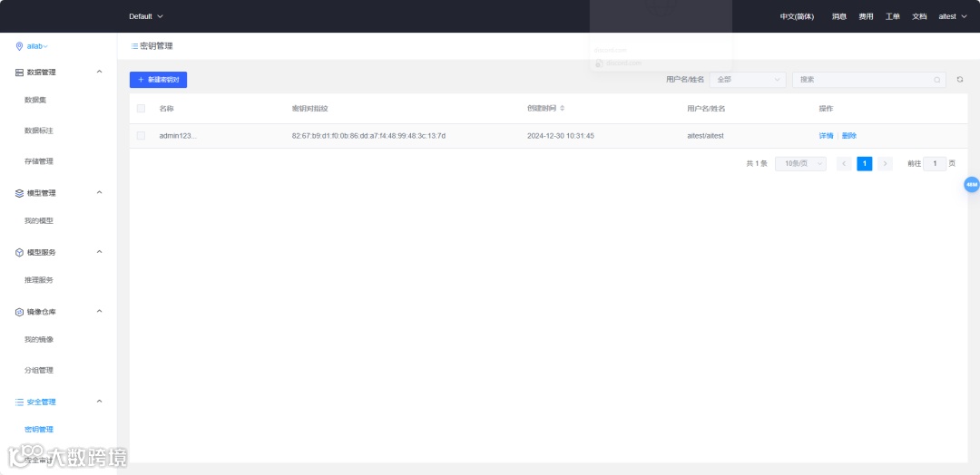Viewport: 980px width, 475px height.
Task: Open 我的镜像 in the sidebar
Action: pyautogui.click(x=39, y=340)
